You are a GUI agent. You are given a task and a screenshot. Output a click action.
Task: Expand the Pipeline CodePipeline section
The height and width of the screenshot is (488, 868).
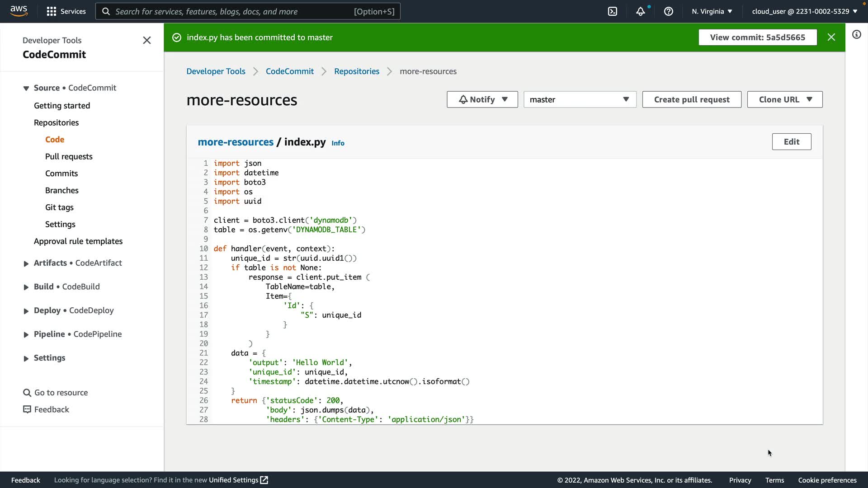(x=26, y=334)
